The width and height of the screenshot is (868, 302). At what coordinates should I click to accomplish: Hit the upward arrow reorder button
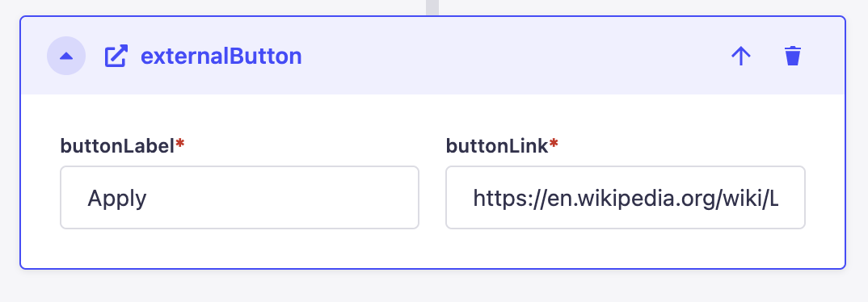(x=740, y=56)
